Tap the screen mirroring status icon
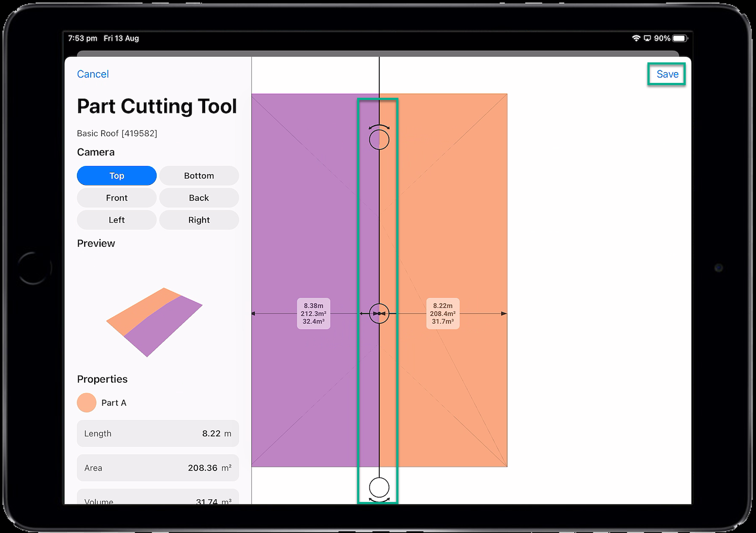The height and width of the screenshot is (533, 756). 647,38
